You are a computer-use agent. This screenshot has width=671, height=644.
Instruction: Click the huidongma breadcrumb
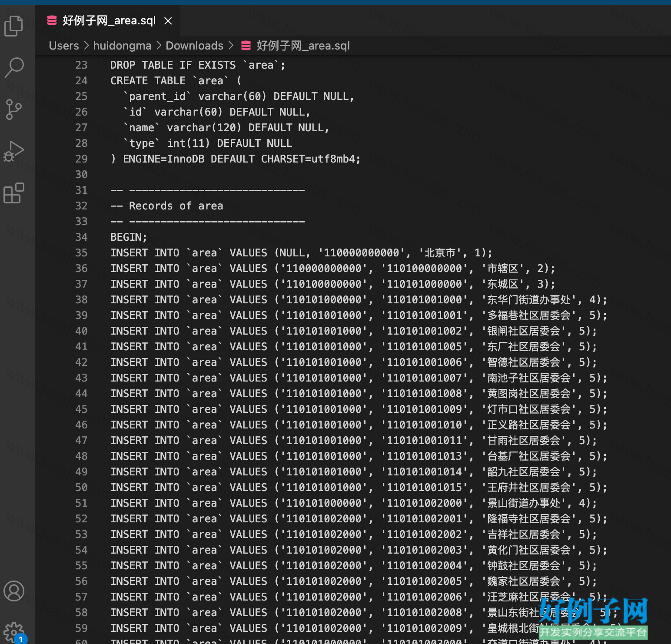point(122,46)
